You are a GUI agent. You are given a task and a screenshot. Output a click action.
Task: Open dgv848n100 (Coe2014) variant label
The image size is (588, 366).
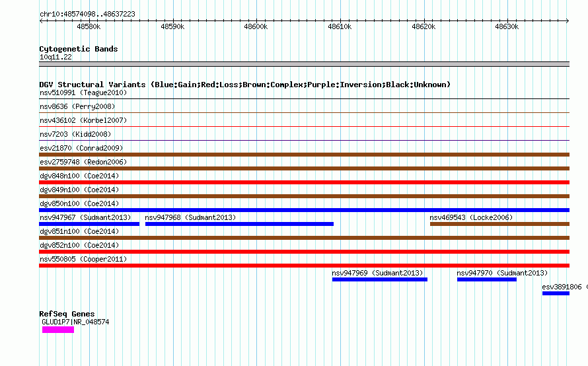(x=79, y=176)
